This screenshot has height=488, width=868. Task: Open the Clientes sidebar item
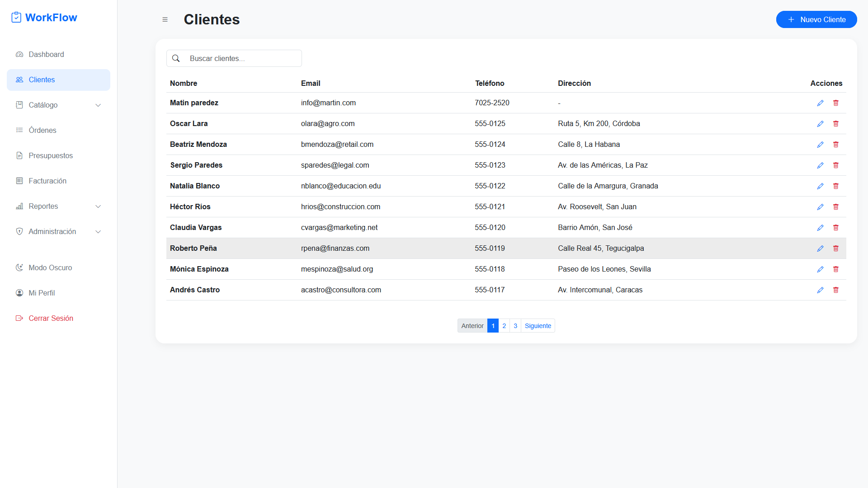[x=58, y=80]
